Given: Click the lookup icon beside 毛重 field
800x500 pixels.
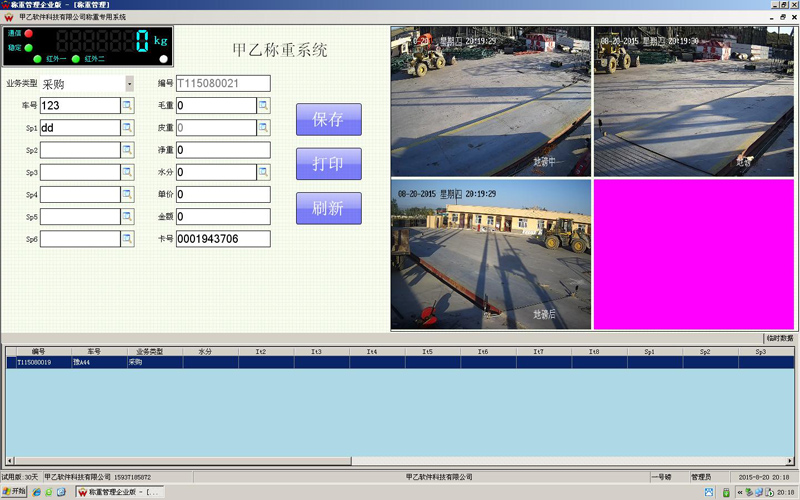Looking at the screenshot, I should pos(264,105).
